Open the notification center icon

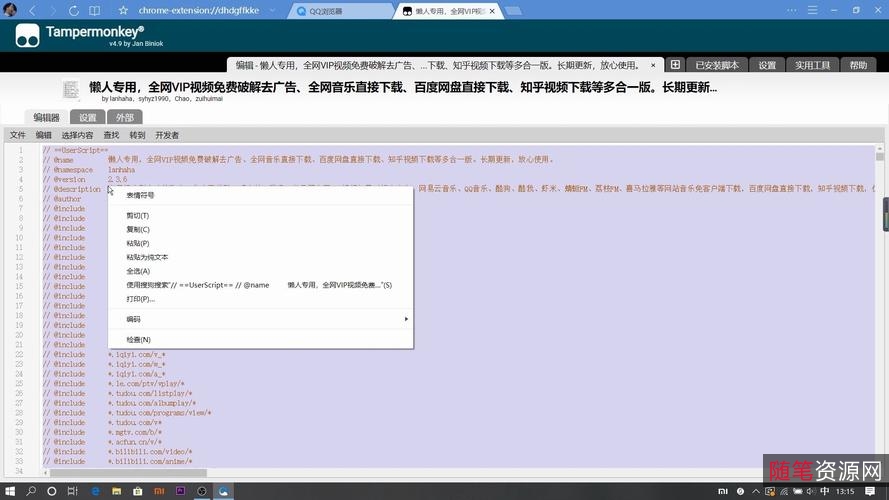(870, 491)
